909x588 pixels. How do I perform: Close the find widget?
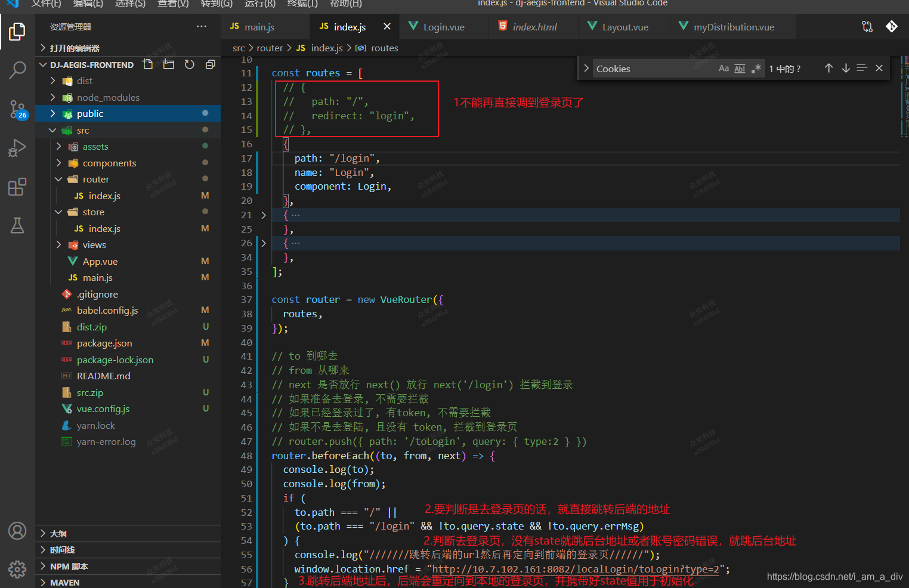pos(879,69)
